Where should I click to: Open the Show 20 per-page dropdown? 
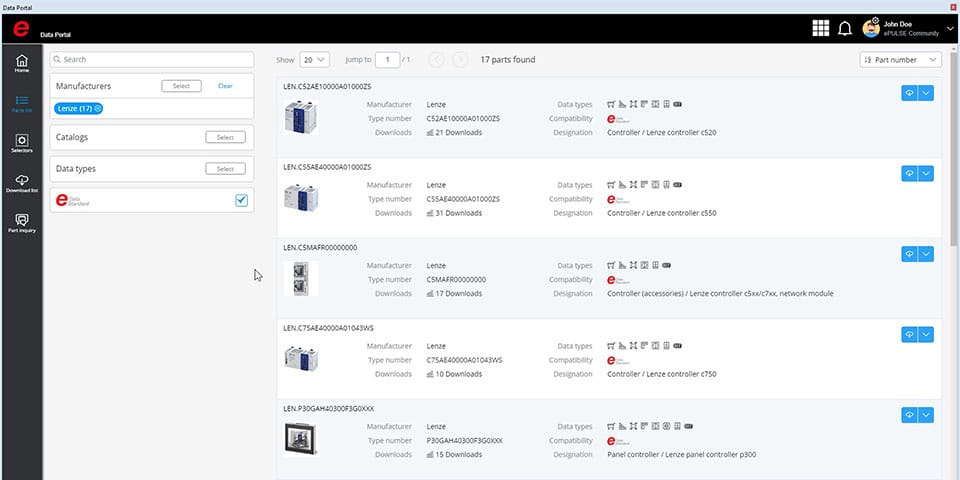[x=315, y=60]
